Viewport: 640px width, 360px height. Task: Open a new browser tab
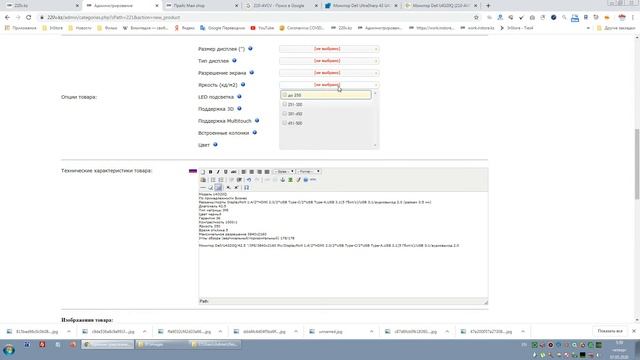488,6
